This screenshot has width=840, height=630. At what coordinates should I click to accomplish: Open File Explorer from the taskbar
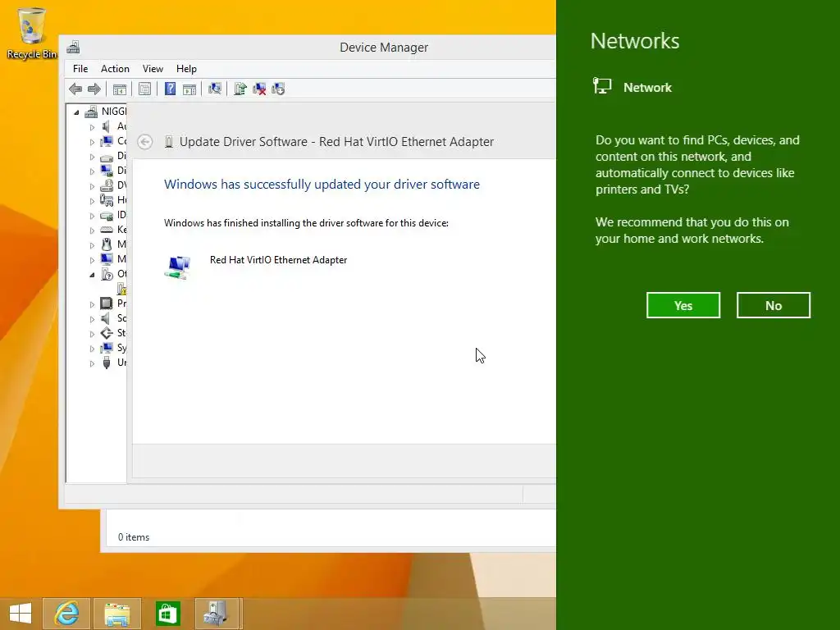click(x=117, y=614)
